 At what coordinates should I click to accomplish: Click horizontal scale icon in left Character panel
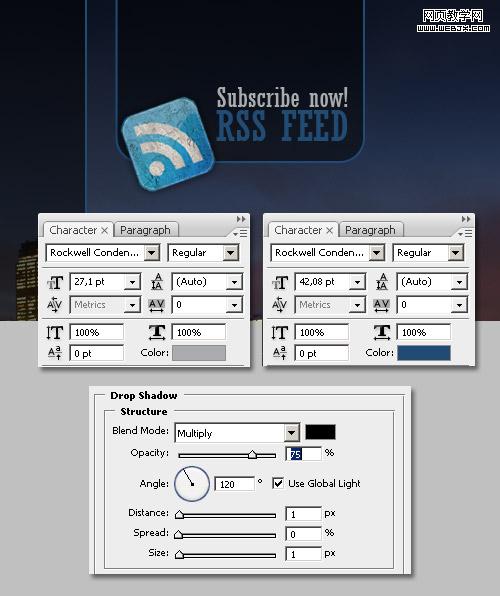click(157, 333)
